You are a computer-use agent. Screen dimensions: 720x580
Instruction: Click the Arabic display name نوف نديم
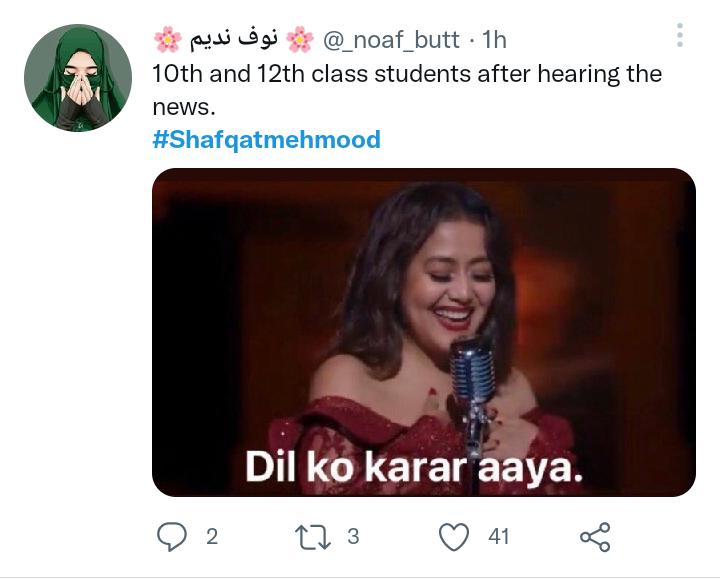[233, 40]
